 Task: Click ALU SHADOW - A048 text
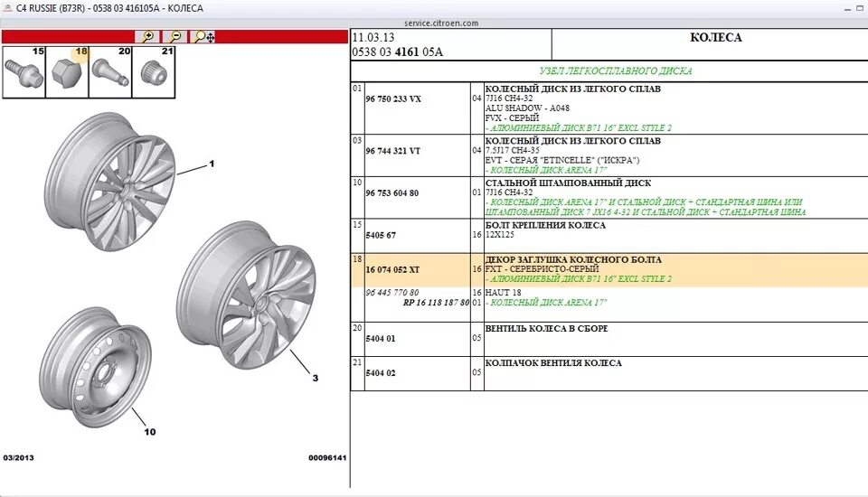(527, 108)
